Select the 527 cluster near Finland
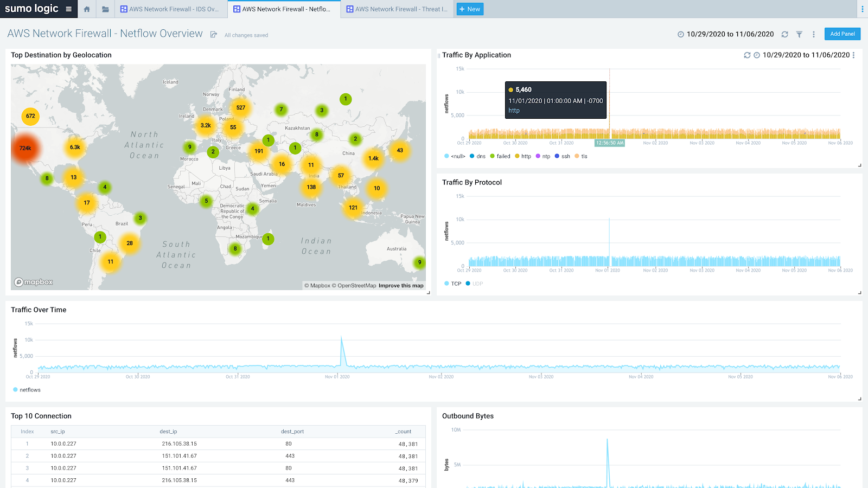Viewport: 868px width, 488px height. coord(241,107)
